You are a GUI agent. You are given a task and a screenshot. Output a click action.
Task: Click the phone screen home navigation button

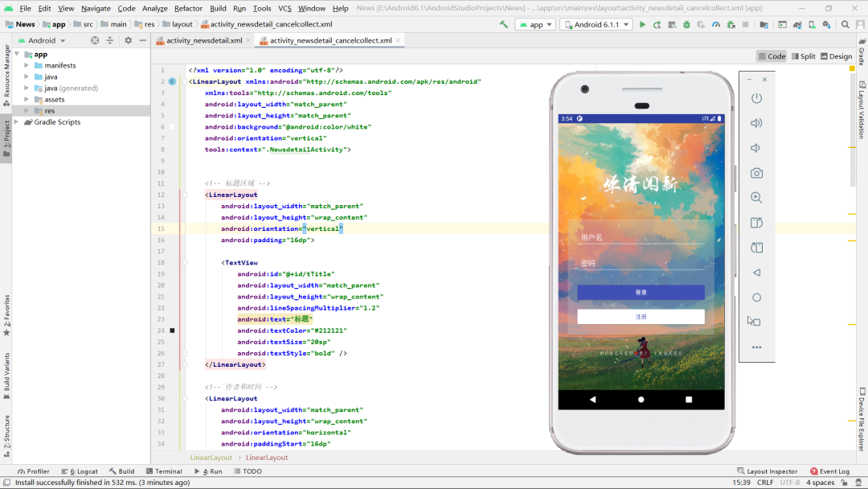click(x=641, y=399)
